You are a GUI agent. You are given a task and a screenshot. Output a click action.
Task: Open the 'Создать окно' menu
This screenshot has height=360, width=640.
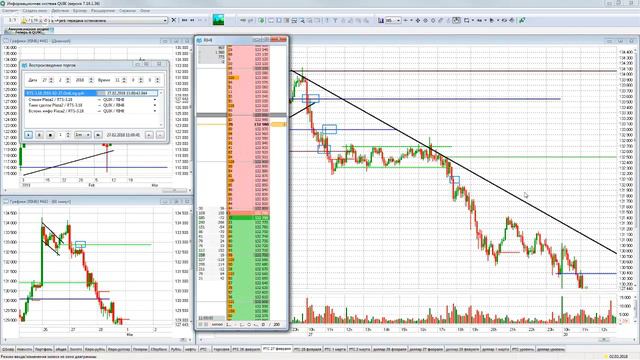pyautogui.click(x=34, y=11)
